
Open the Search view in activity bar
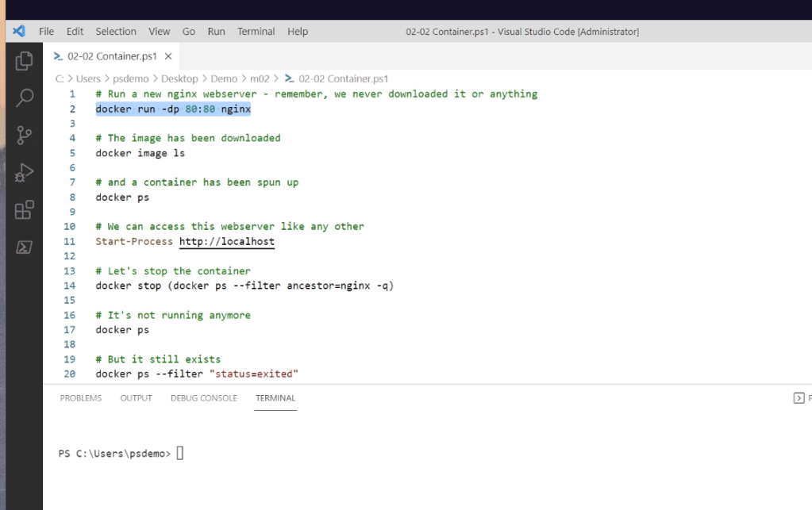[x=24, y=98]
